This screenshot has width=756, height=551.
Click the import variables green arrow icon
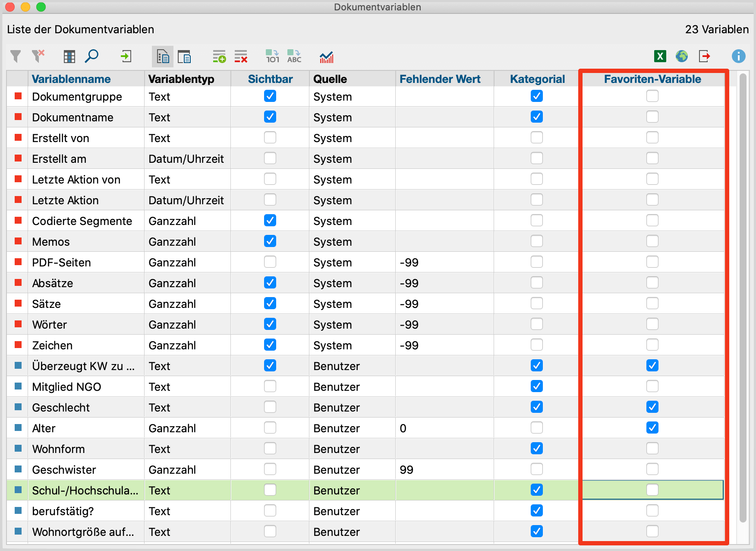pos(126,56)
